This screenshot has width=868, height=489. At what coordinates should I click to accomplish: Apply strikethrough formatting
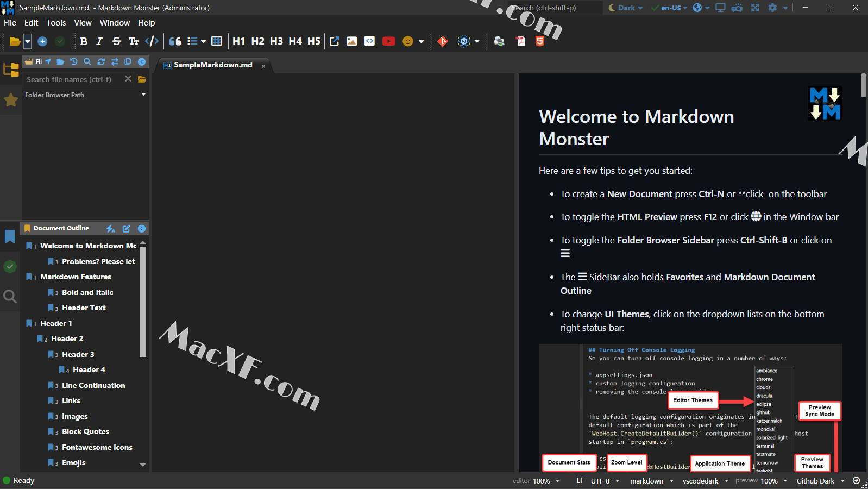click(116, 41)
